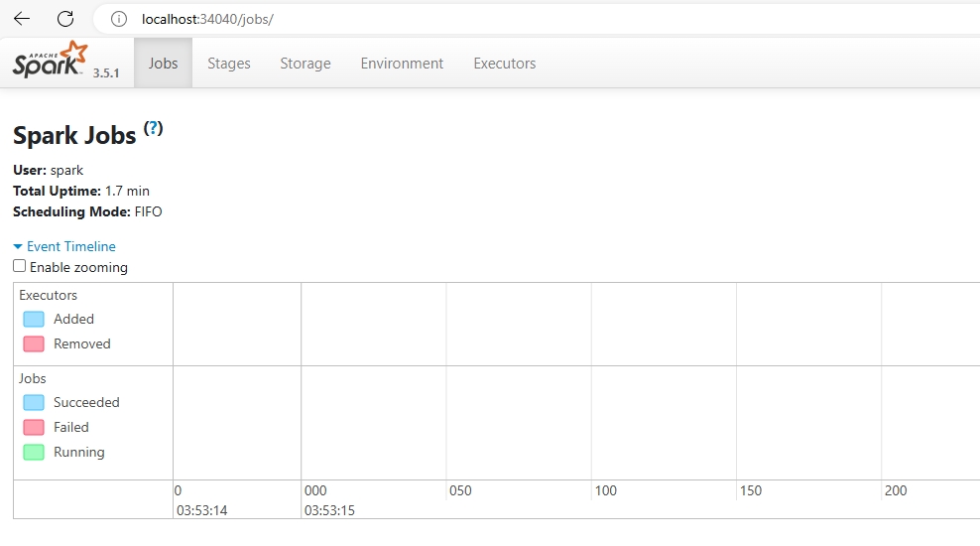
Task: Click the Apache Spark logo
Action: 52,62
